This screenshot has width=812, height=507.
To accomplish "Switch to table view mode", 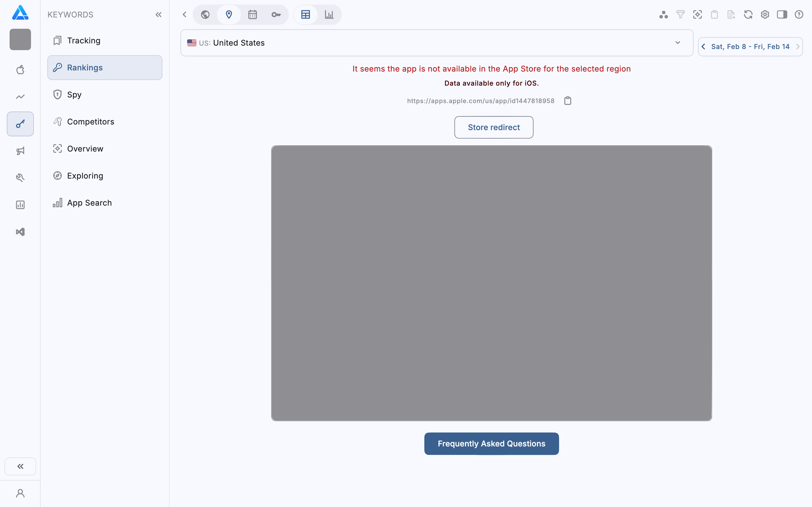I will pyautogui.click(x=305, y=14).
